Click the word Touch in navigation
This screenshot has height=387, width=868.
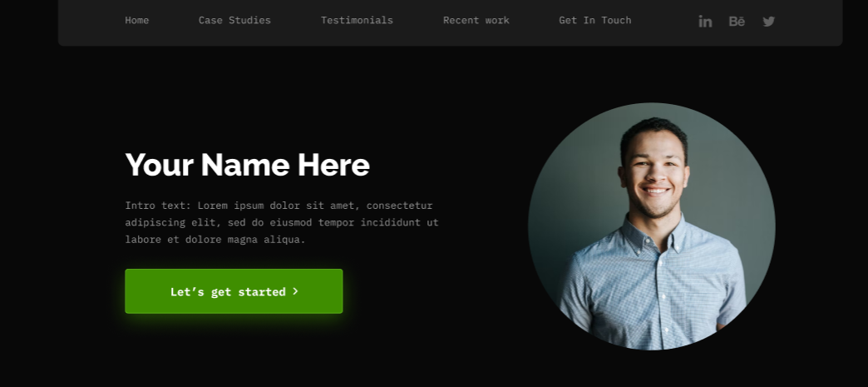(616, 21)
